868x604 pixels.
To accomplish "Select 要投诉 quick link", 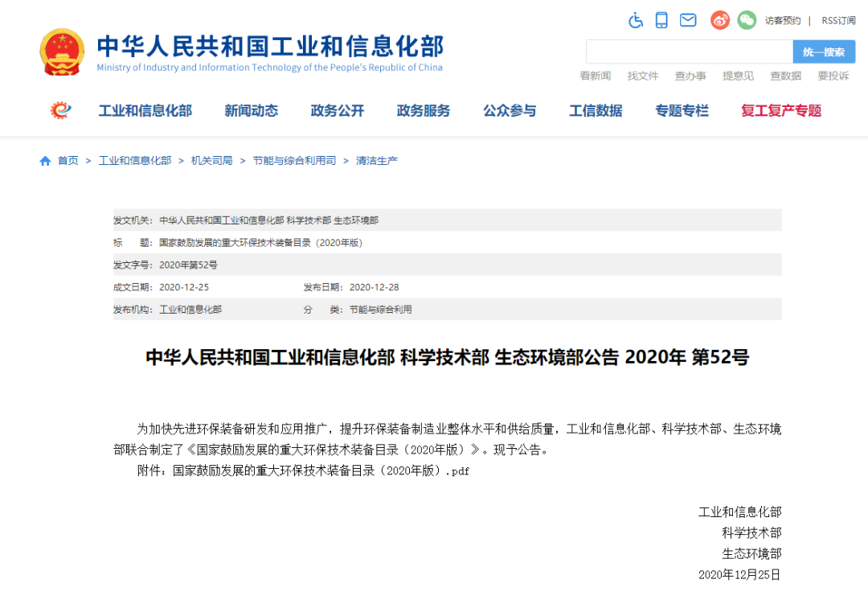I will tap(833, 76).
